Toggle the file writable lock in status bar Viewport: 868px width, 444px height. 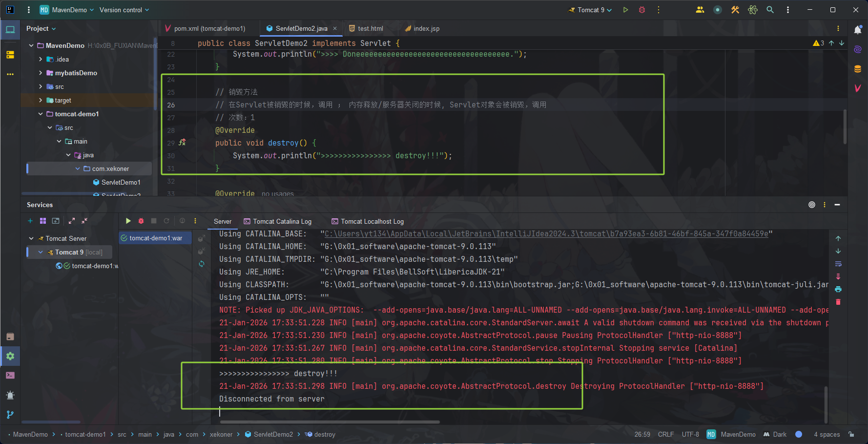(x=851, y=434)
